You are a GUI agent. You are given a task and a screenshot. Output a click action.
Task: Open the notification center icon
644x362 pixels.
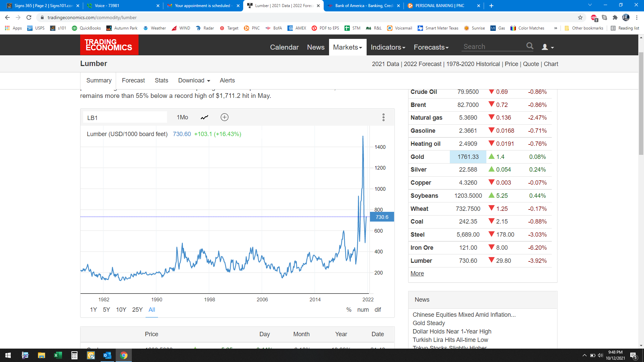coord(634,356)
